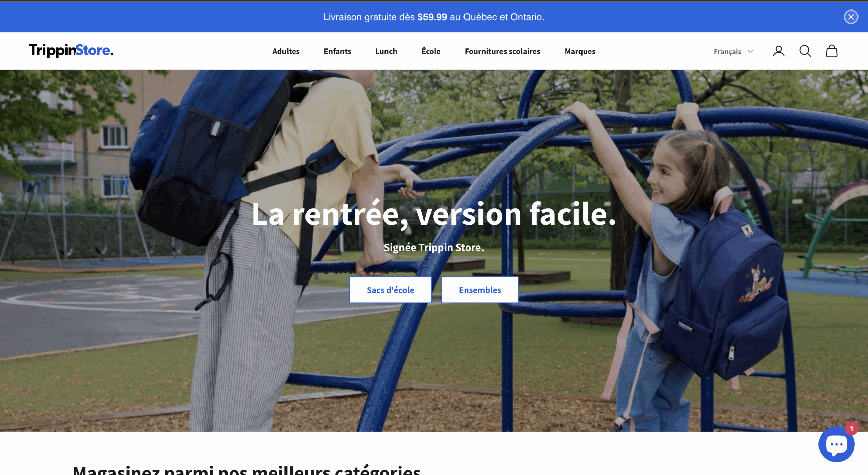Viewport: 868px width, 475px height.
Task: Open the Adultes menu
Action: tap(286, 51)
